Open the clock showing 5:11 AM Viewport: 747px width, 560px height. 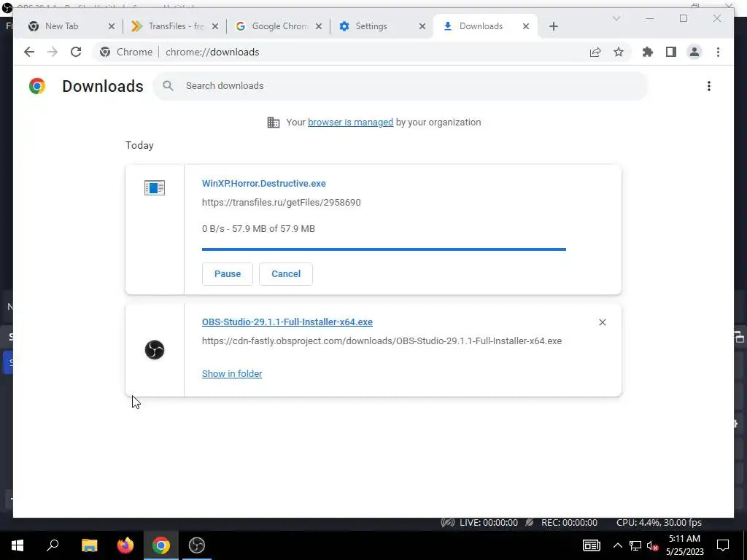(684, 545)
